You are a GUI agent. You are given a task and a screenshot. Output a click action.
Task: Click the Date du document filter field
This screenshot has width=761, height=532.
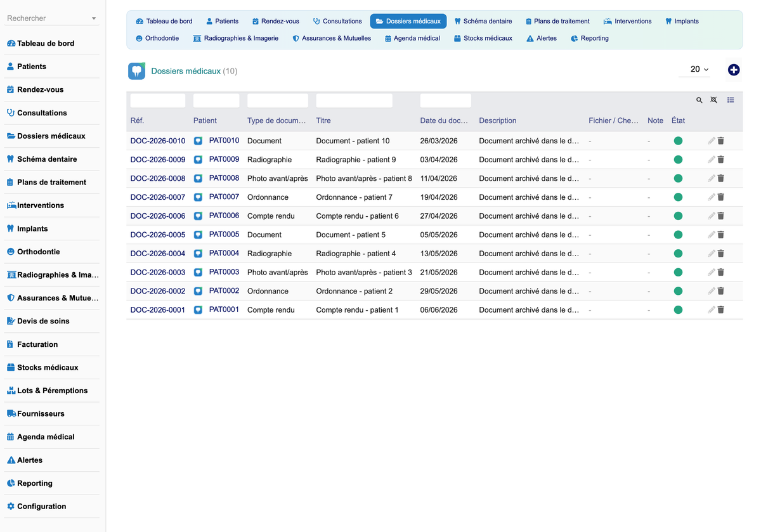coord(446,100)
